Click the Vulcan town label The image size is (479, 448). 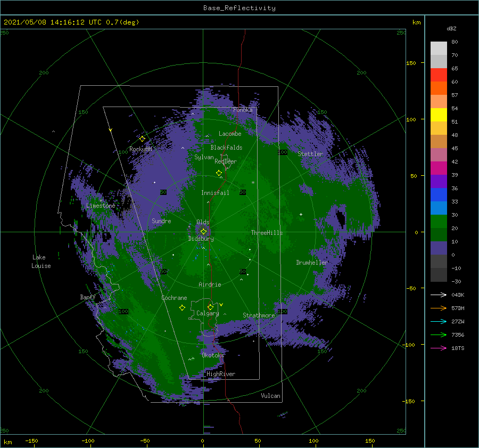click(x=271, y=396)
